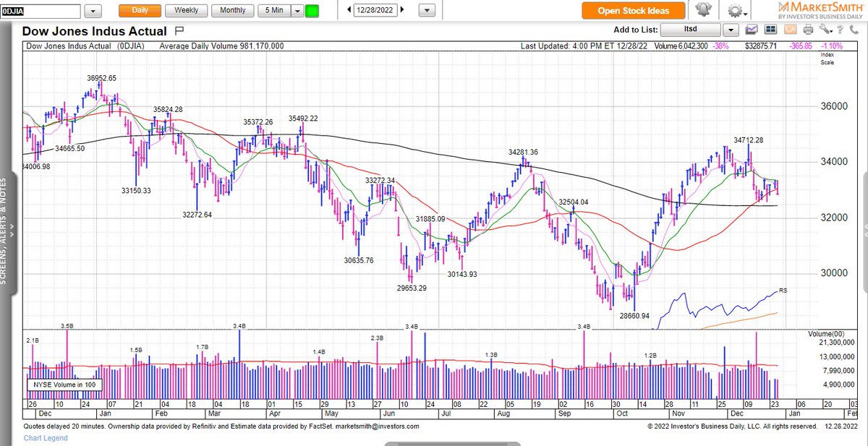
Task: Click the 33150.33 January low label
Action: coord(135,190)
